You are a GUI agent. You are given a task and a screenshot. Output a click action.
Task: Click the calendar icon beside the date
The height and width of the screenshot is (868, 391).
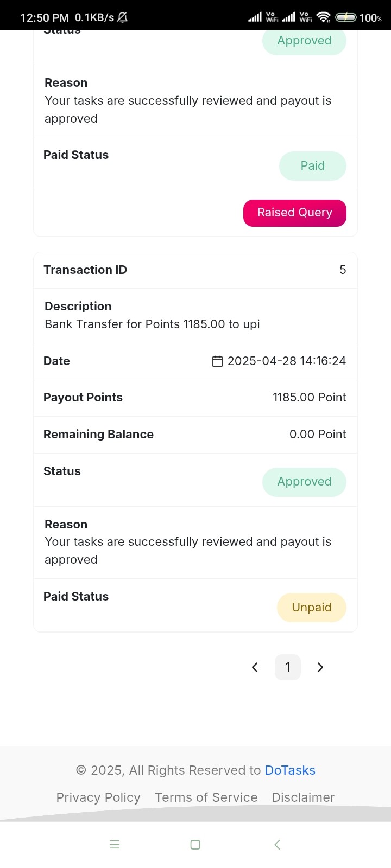click(x=217, y=361)
